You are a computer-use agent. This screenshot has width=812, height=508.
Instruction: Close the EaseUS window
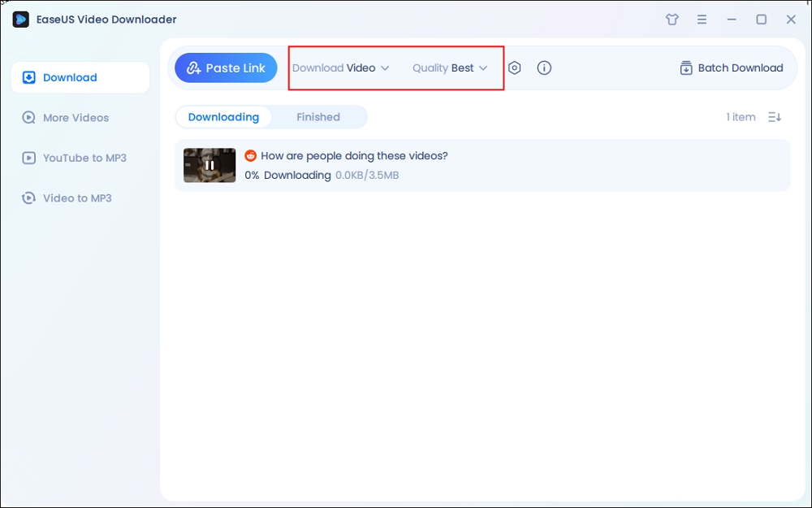coord(791,20)
